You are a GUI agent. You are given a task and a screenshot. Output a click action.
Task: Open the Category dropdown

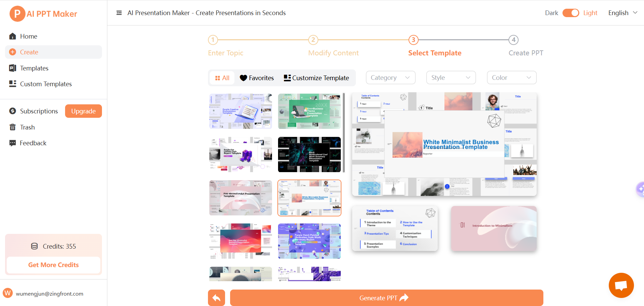(390, 78)
